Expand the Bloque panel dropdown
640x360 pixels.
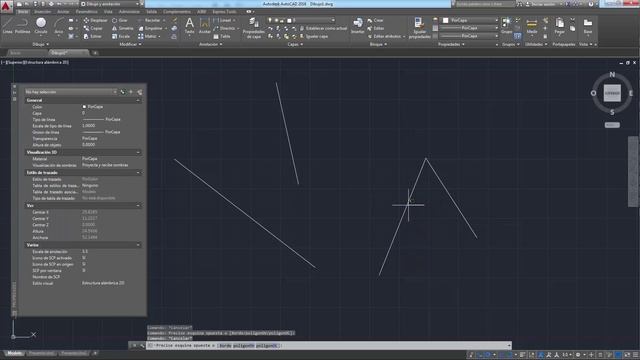point(378,44)
